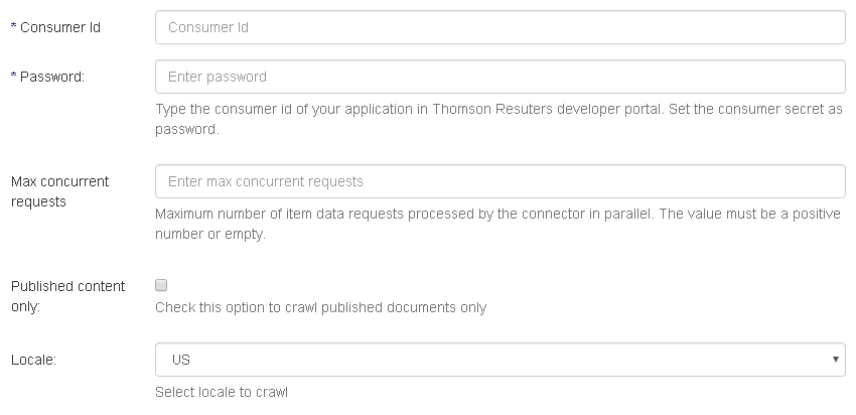Viewport: 856px width, 415px height.
Task: Click the Published content only label
Action: coord(67,296)
